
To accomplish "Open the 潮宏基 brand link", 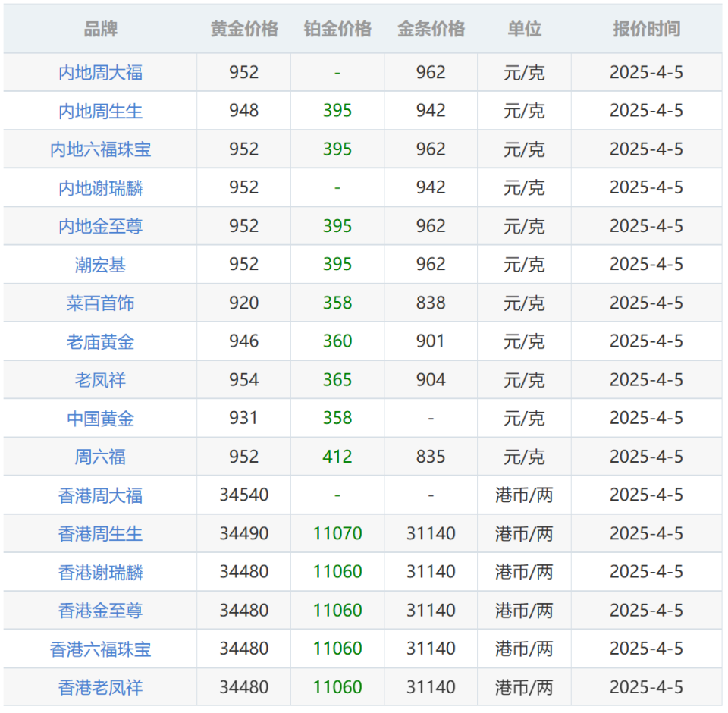I will (x=100, y=265).
